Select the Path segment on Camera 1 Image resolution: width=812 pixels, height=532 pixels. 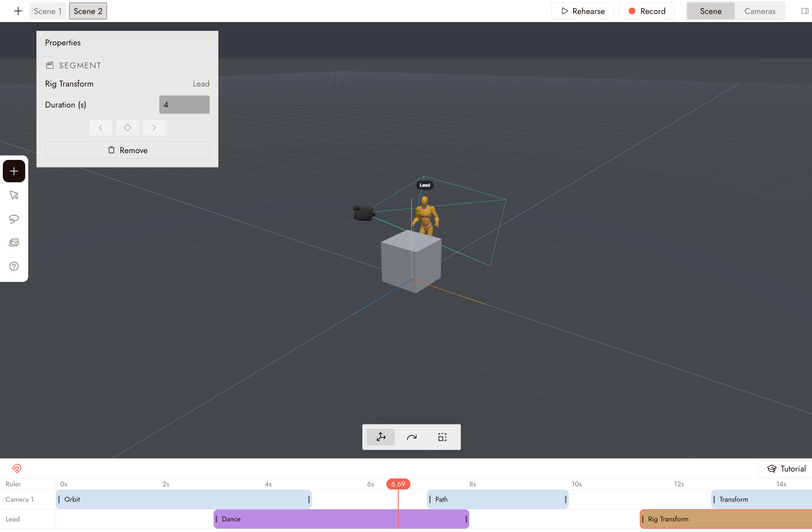coord(498,499)
